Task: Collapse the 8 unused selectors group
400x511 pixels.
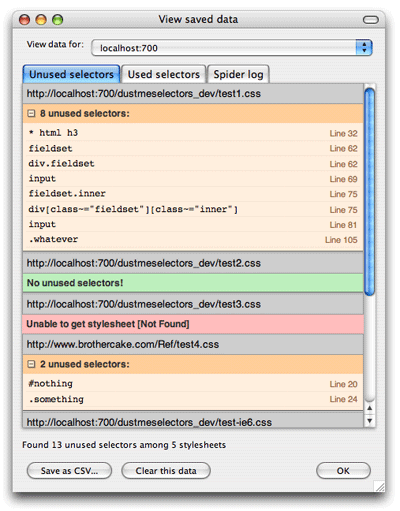Action: point(31,114)
